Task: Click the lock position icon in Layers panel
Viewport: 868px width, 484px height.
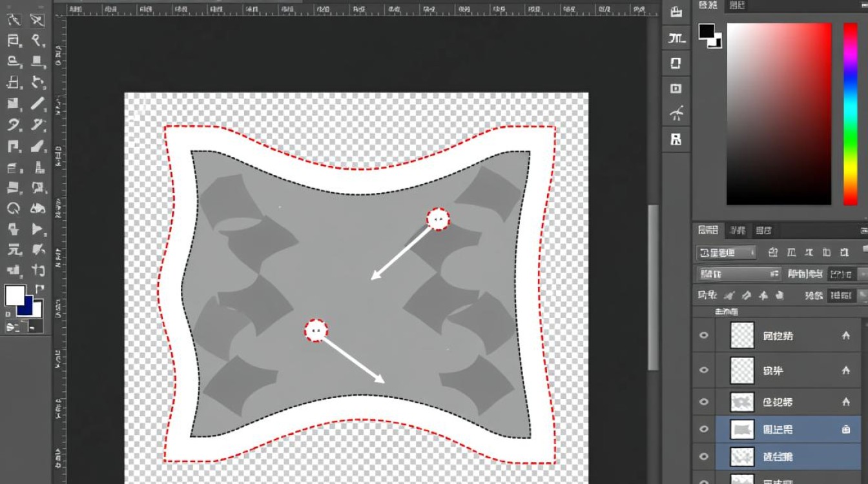Action: tap(763, 296)
